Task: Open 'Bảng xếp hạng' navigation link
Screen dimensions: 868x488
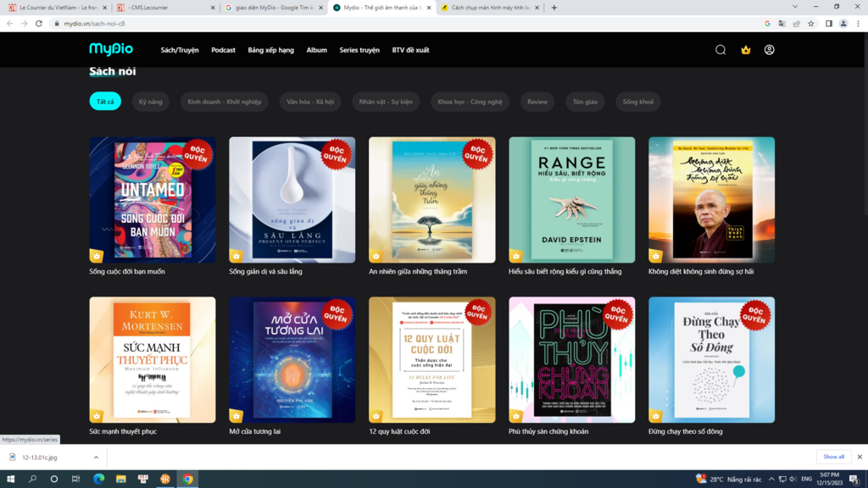Action: coord(270,50)
